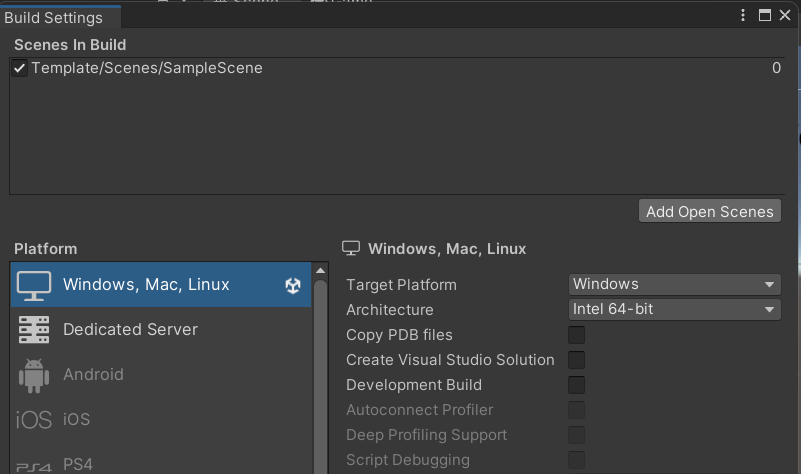The height and width of the screenshot is (474, 801).
Task: Maximize the Build Settings window
Action: (764, 15)
